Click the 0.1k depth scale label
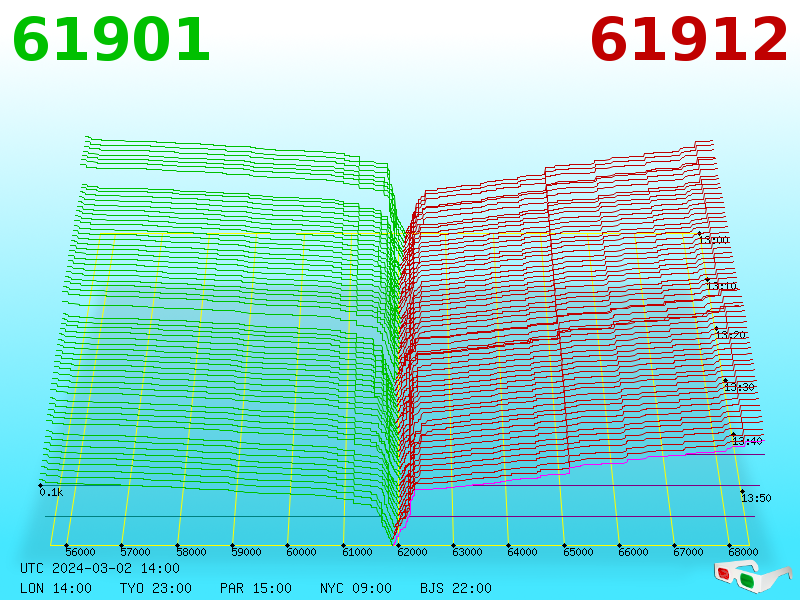Screen dimensions: 800x600 click(52, 492)
